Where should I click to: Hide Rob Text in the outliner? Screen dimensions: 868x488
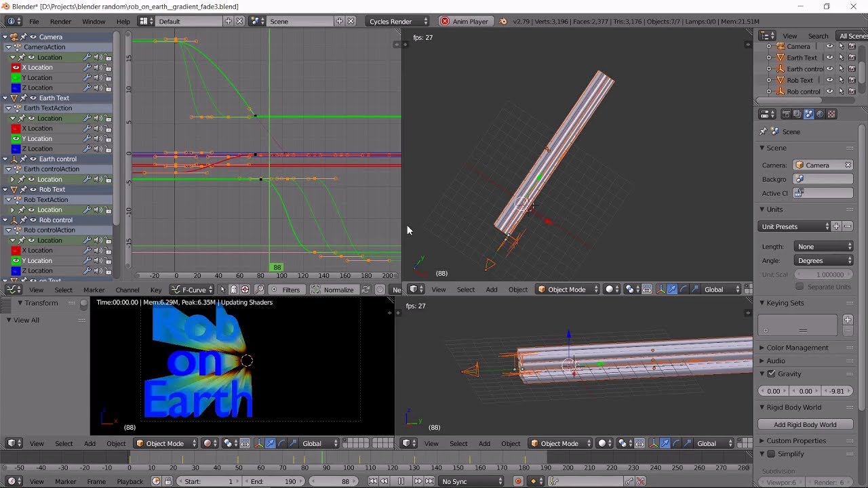click(829, 80)
